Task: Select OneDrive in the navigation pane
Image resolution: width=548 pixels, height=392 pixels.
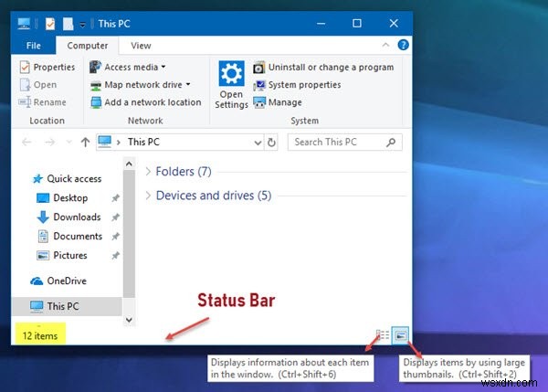Action: click(x=58, y=281)
